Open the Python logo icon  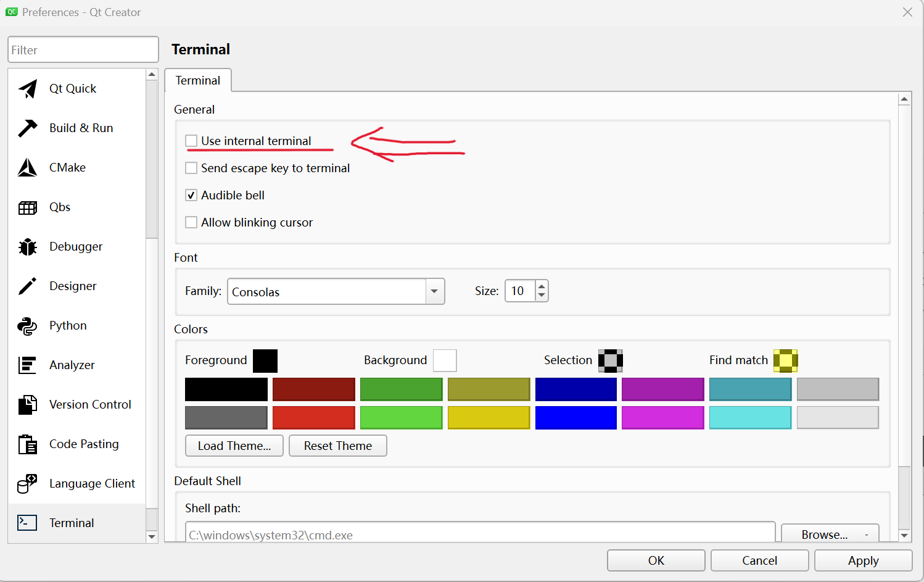coord(28,326)
